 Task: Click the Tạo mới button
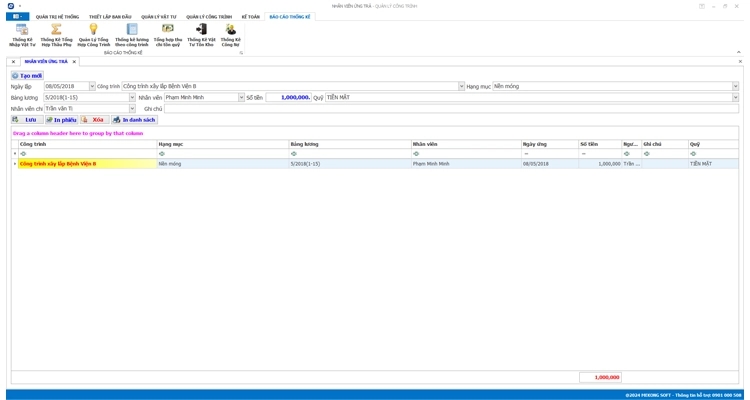[x=27, y=76]
